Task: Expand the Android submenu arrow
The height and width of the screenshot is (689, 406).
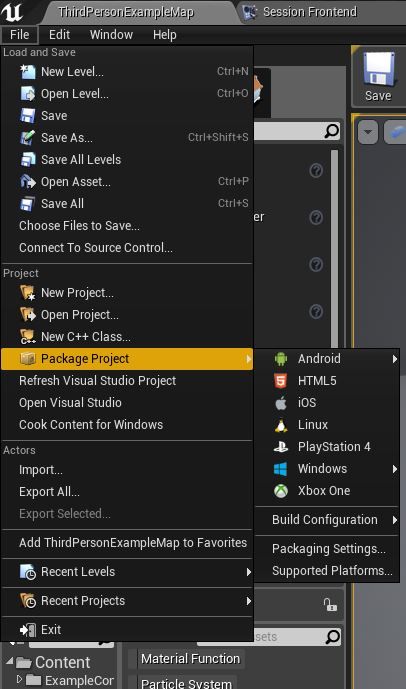Action: [x=395, y=359]
